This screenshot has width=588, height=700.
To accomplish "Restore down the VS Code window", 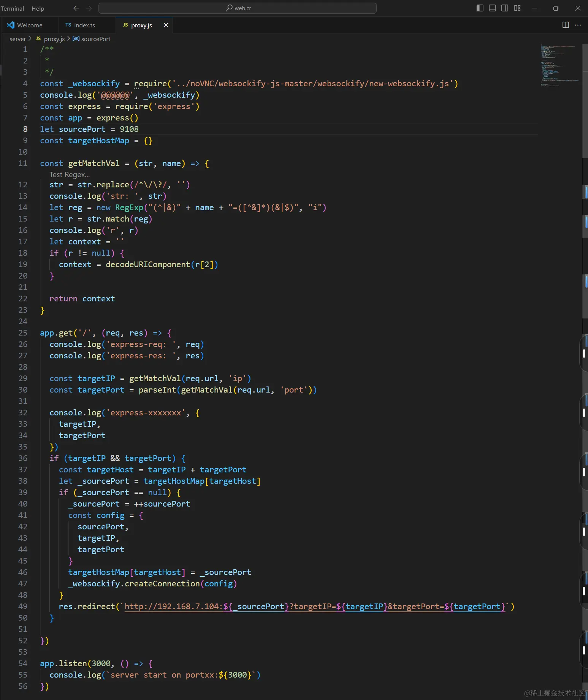I will click(556, 8).
